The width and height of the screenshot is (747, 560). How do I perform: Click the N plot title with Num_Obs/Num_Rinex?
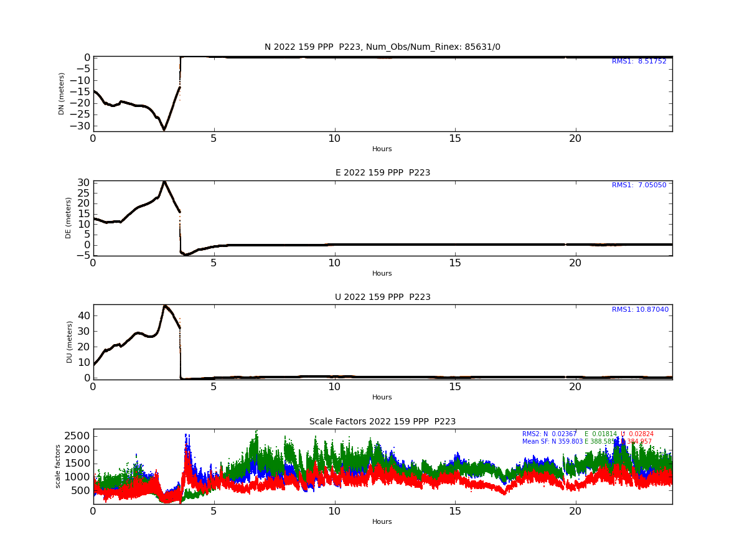pos(382,47)
